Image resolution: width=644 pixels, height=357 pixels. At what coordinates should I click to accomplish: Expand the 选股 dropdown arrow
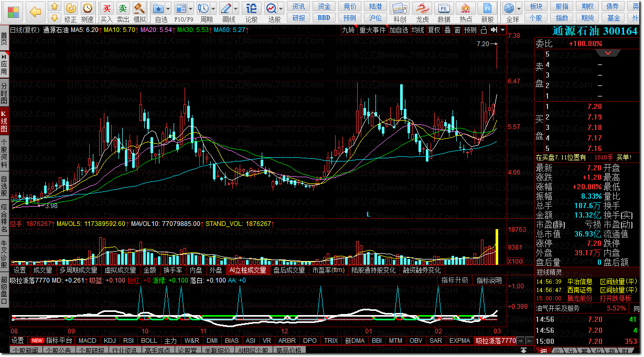coord(282,8)
